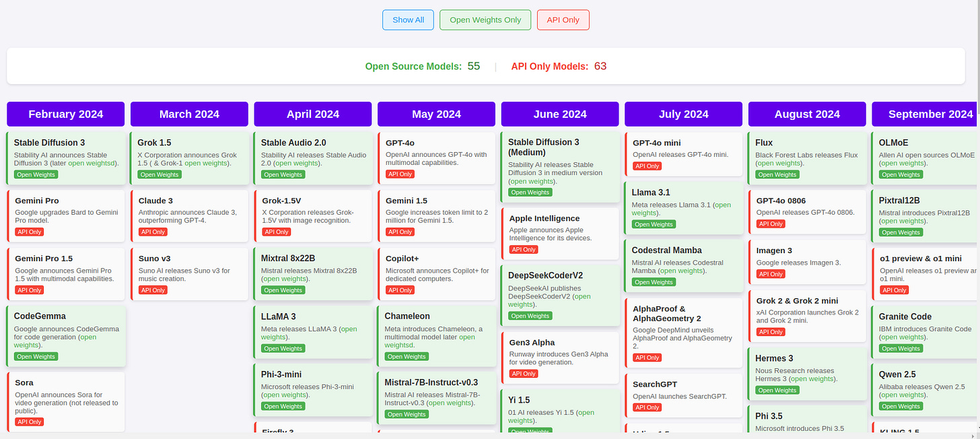Click the June 2024 column header

[560, 114]
